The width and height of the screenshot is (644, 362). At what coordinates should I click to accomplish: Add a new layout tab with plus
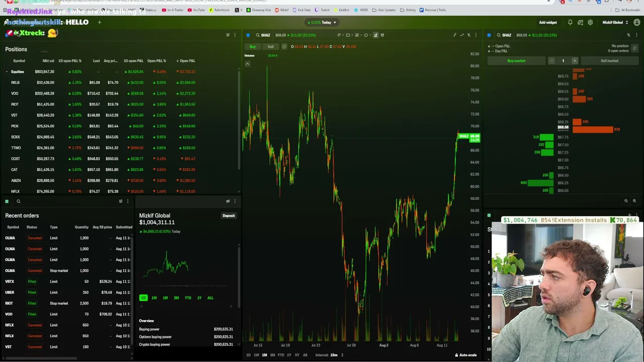pos(100,22)
